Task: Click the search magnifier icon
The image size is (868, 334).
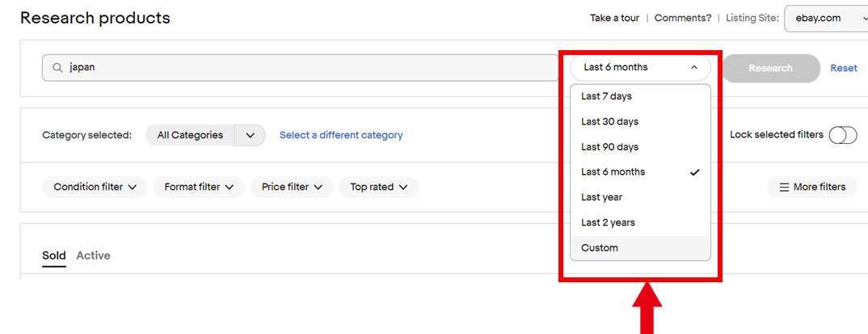Action: pos(57,68)
